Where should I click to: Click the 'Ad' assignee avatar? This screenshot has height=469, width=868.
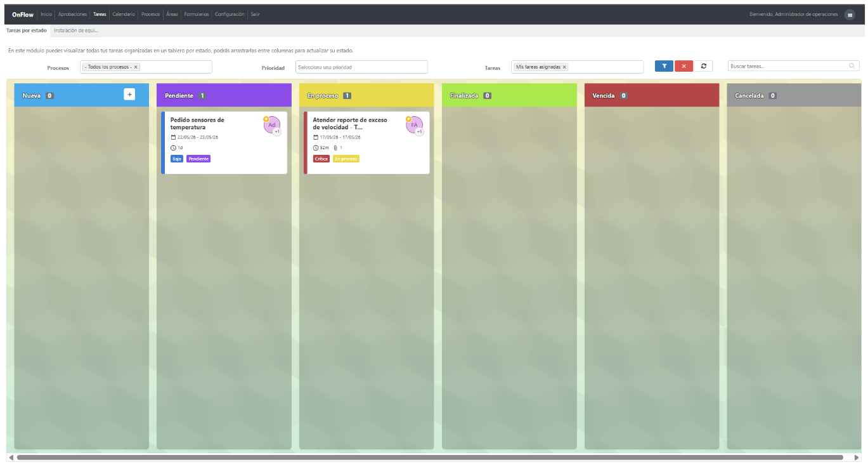271,125
